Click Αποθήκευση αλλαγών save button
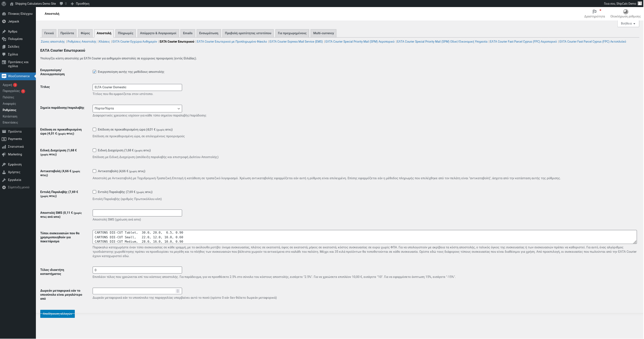This screenshot has height=339, width=644. [57, 314]
